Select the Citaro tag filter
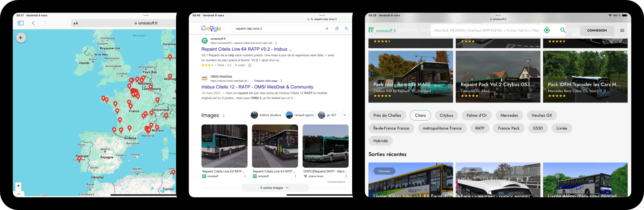 tap(420, 115)
